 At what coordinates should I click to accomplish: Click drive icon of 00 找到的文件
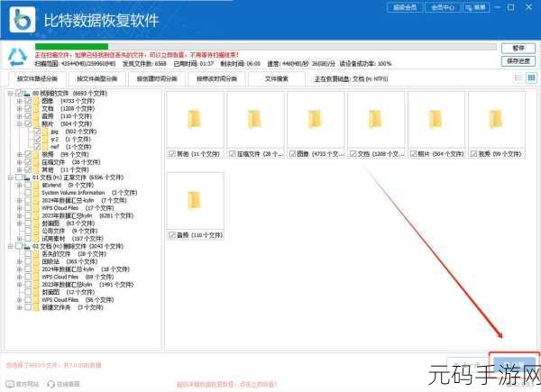[x=26, y=93]
